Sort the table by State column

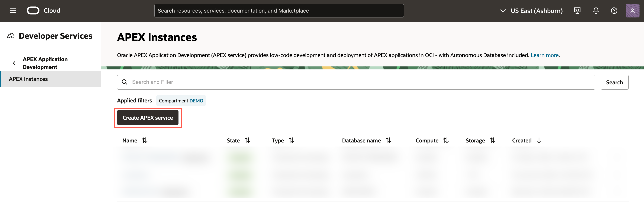[x=247, y=141]
